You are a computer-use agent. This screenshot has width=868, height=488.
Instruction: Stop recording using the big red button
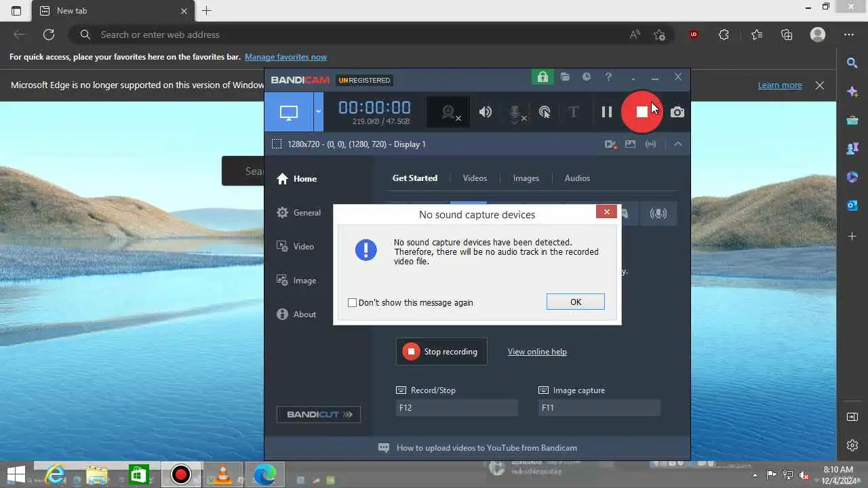[x=642, y=112]
